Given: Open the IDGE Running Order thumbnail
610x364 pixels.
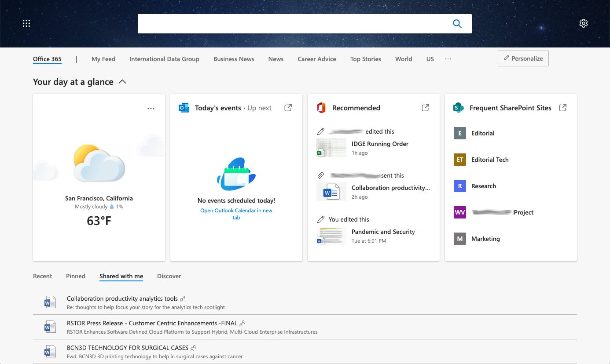Looking at the screenshot, I should (x=331, y=148).
